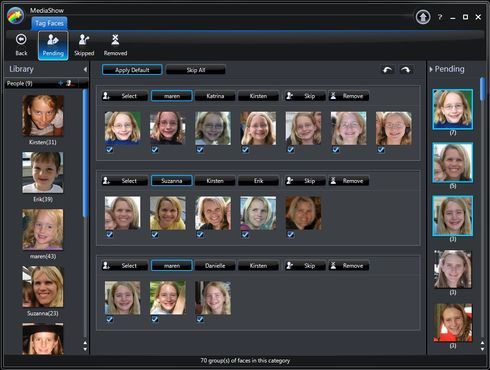Click Remove in the Suzanna suggestion group
Viewport: 490px width, 370px height.
click(349, 181)
